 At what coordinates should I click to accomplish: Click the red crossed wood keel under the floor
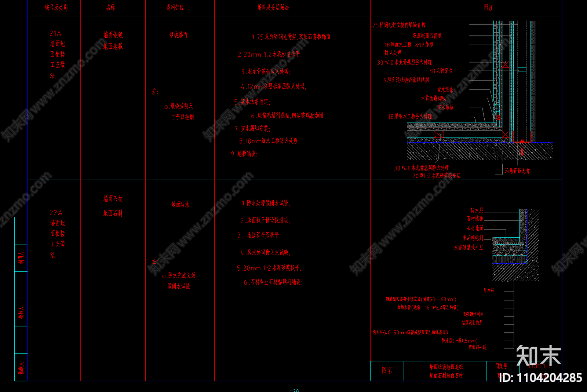click(x=438, y=135)
